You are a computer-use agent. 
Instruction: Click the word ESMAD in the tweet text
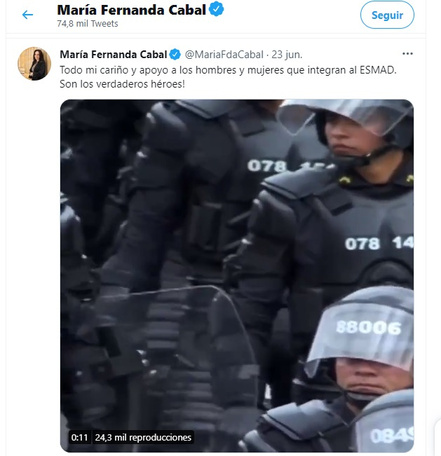pyautogui.click(x=378, y=70)
